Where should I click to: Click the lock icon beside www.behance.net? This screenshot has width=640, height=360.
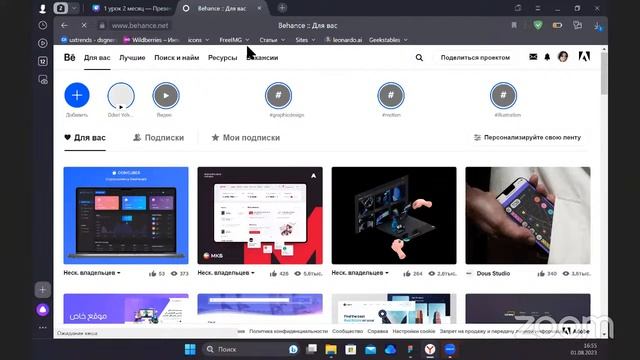[x=102, y=25]
